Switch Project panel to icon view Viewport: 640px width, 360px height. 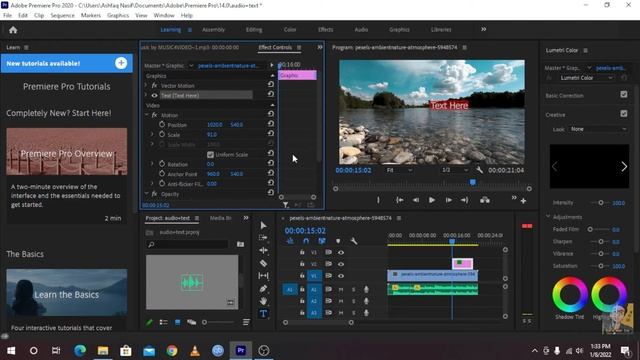(178, 322)
